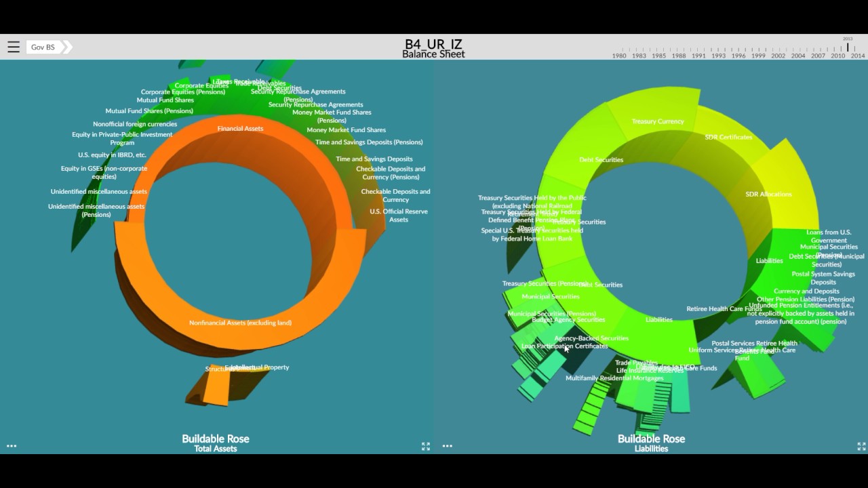Jump to year 1999 on the timeline
Viewport: 868px width, 488px height.
tap(758, 56)
